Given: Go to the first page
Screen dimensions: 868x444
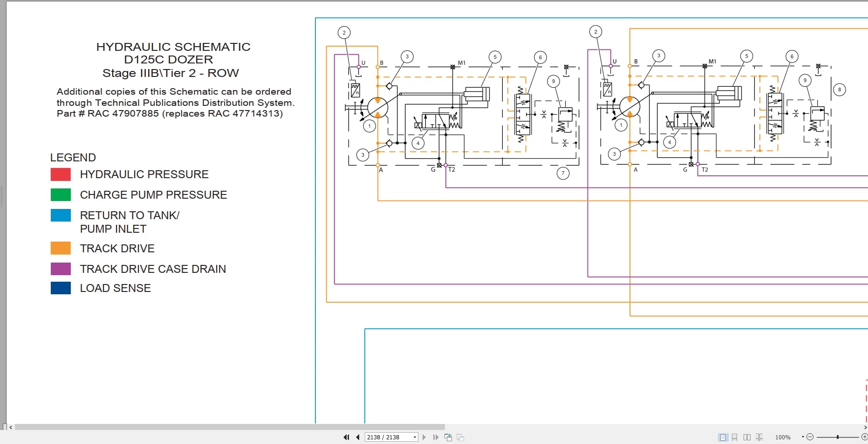Looking at the screenshot, I should point(346,437).
